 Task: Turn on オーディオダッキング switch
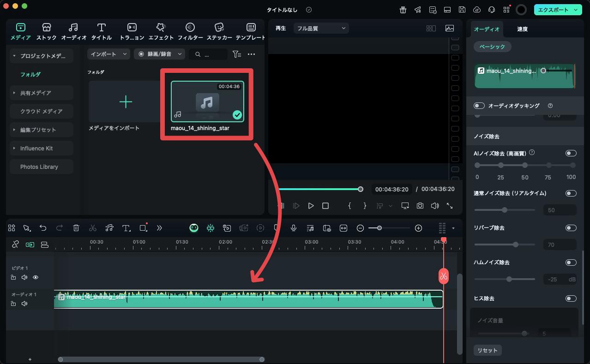pos(479,106)
